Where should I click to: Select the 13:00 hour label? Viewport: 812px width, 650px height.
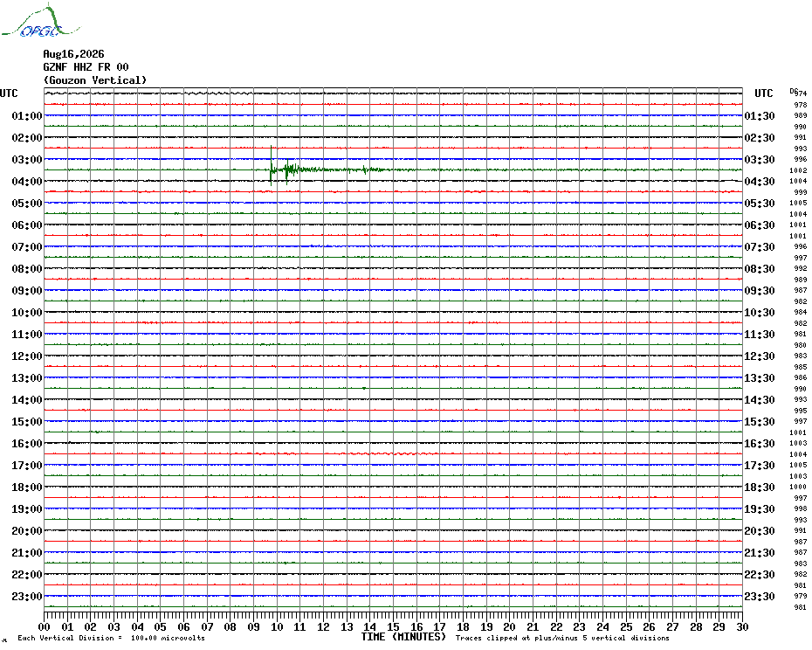click(27, 378)
